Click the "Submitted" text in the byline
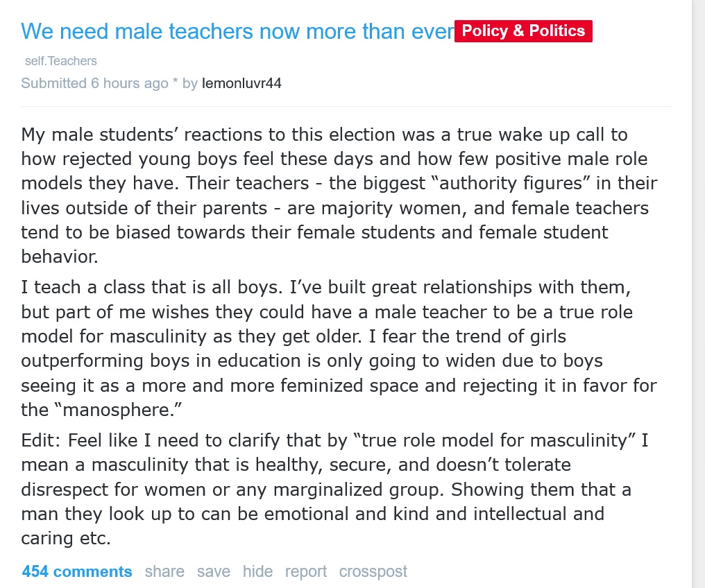705x588 pixels. 53,83
